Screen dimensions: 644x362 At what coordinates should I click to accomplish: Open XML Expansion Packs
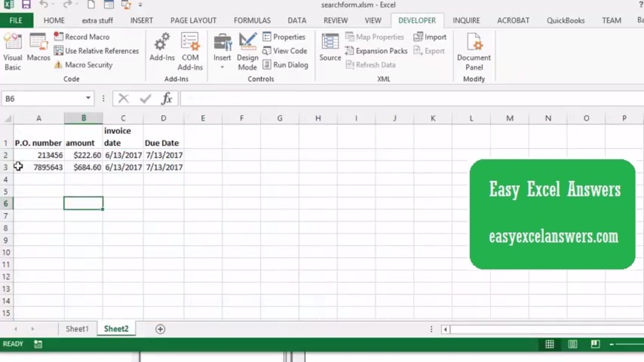[376, 51]
